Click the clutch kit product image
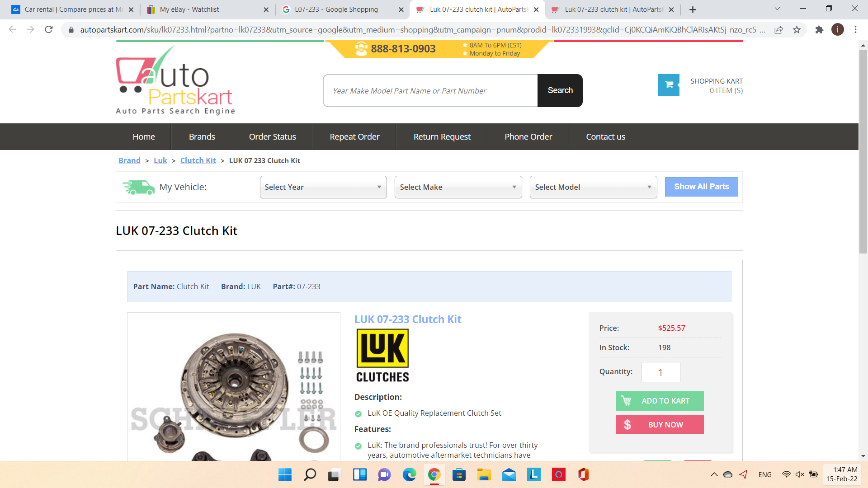 pos(233,389)
